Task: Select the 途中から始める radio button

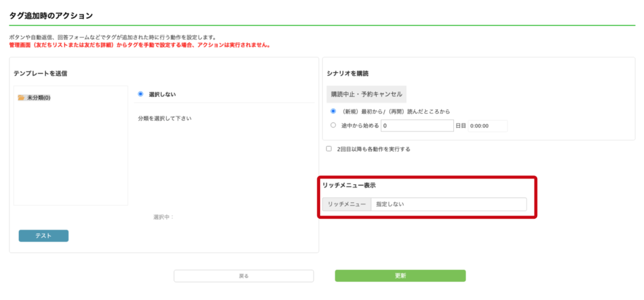Action: pyautogui.click(x=333, y=126)
